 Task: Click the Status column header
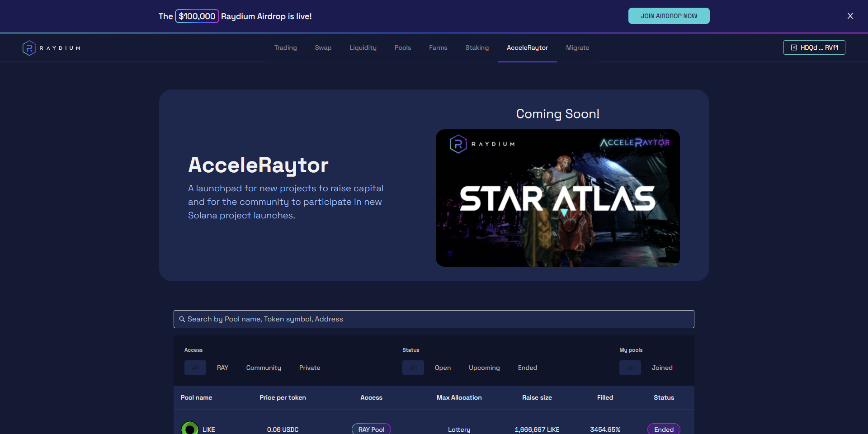point(664,397)
